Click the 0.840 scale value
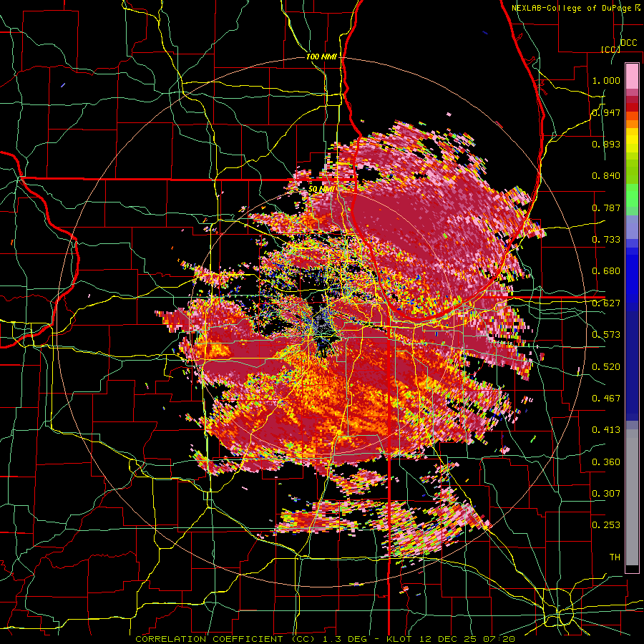Image resolution: width=644 pixels, height=644 pixels. pos(606,176)
